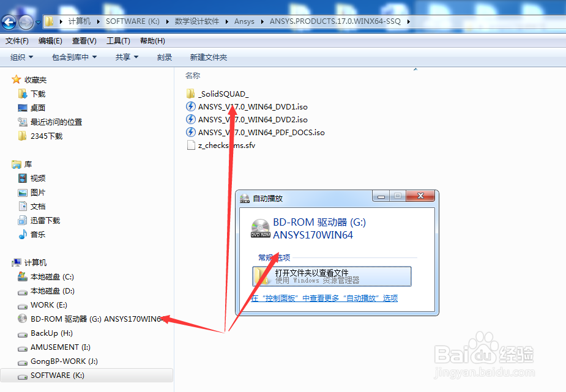The height and width of the screenshot is (392, 566).
Task: Close the 自动播放 dialog
Action: click(x=420, y=196)
